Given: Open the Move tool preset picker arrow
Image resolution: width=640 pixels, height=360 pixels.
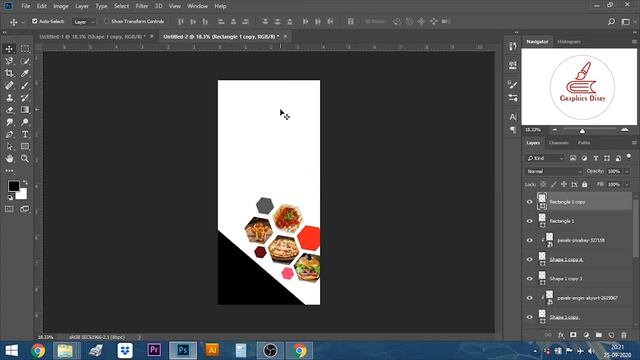Looking at the screenshot, I should coord(23,22).
